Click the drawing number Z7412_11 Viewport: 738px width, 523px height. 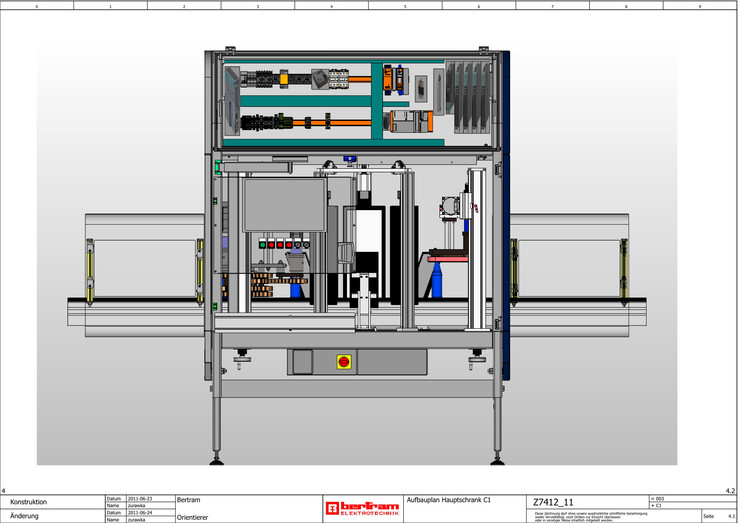554,502
